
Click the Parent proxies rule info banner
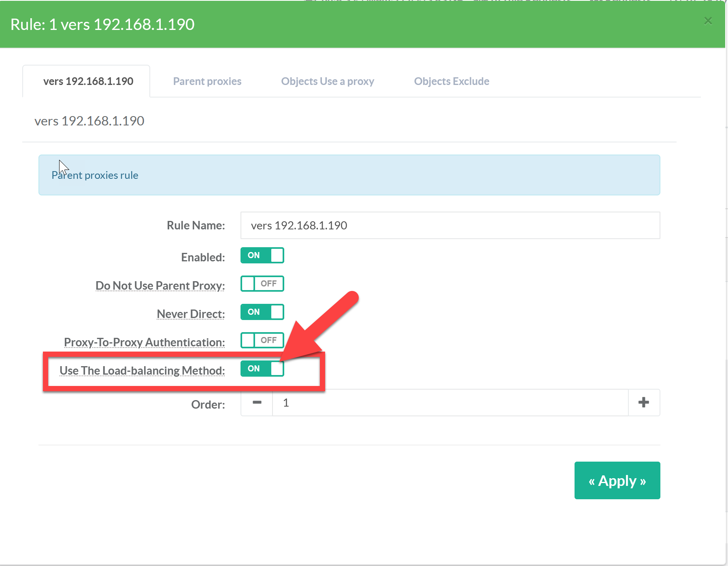(x=349, y=175)
